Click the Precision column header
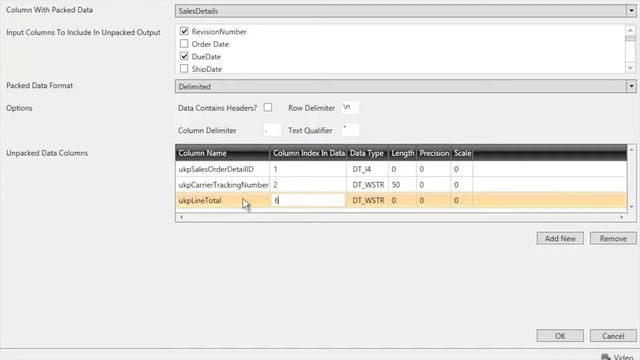This screenshot has width=640, height=360. (434, 153)
